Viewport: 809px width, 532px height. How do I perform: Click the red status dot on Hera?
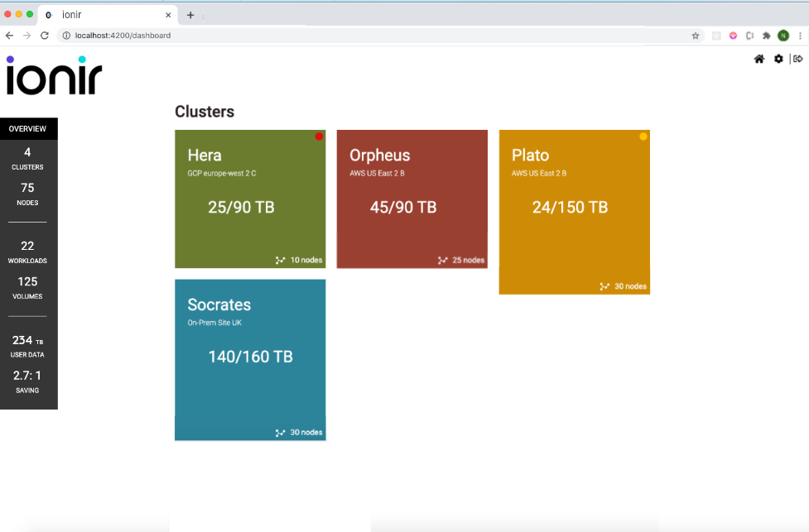[x=319, y=137]
